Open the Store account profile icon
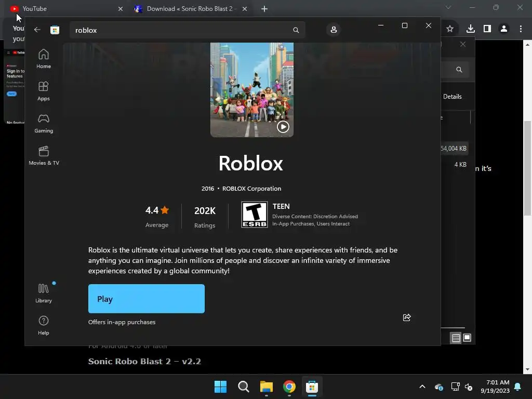The width and height of the screenshot is (532, 399). click(334, 30)
